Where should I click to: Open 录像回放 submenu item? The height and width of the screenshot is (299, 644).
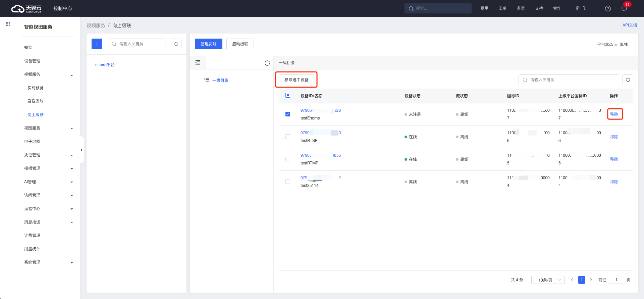click(36, 101)
